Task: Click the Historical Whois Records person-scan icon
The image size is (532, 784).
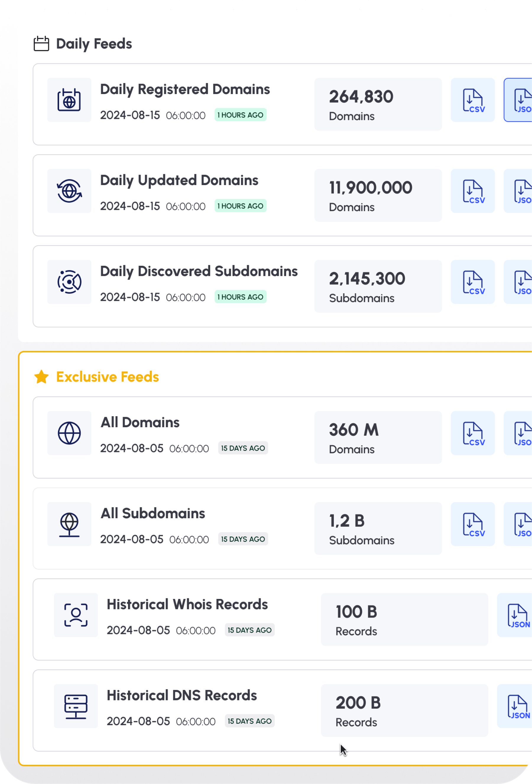Action: pyautogui.click(x=76, y=615)
